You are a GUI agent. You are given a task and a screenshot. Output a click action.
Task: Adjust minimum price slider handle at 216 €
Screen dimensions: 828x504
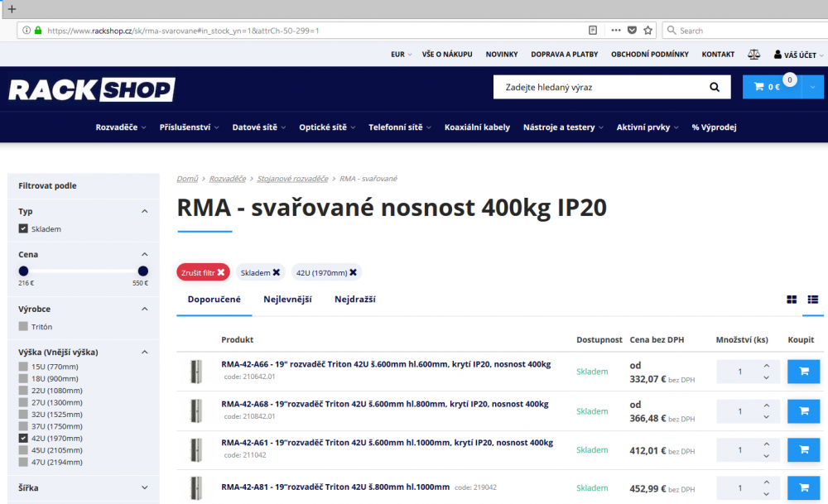[23, 271]
